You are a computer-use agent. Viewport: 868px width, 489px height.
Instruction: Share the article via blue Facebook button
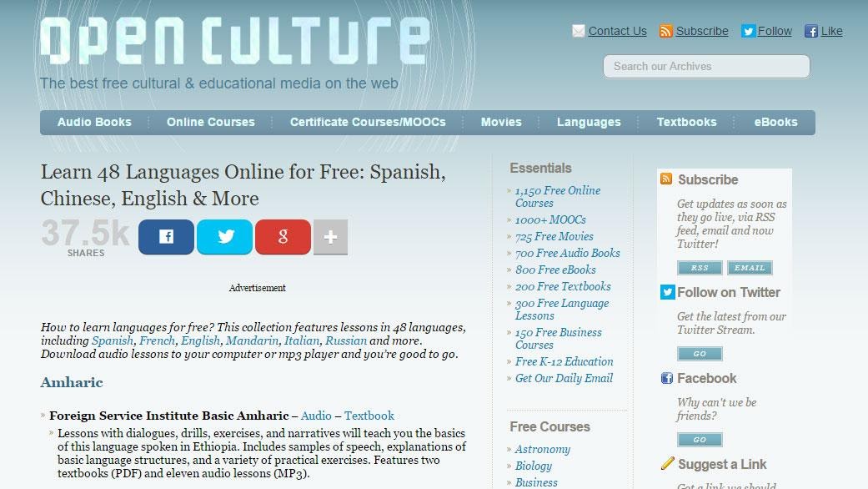(166, 237)
